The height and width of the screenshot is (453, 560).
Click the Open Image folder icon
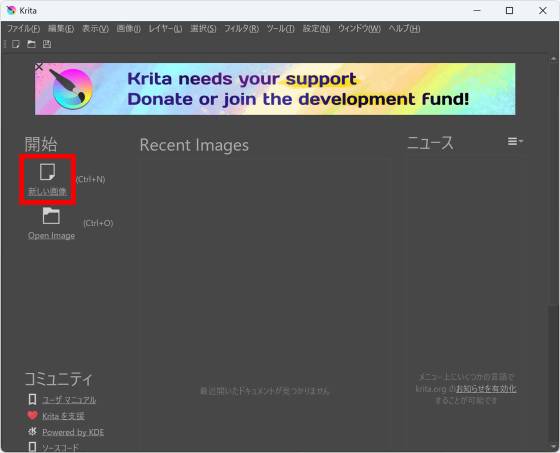[51, 216]
